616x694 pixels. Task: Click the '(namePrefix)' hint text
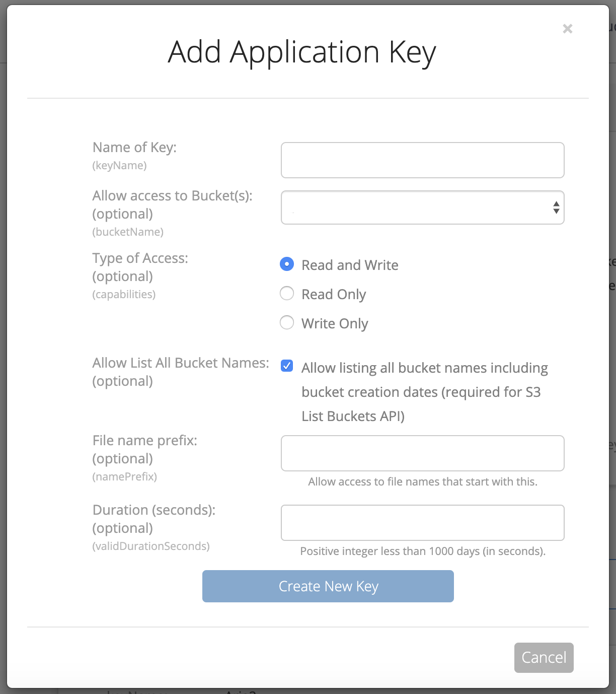coord(125,476)
